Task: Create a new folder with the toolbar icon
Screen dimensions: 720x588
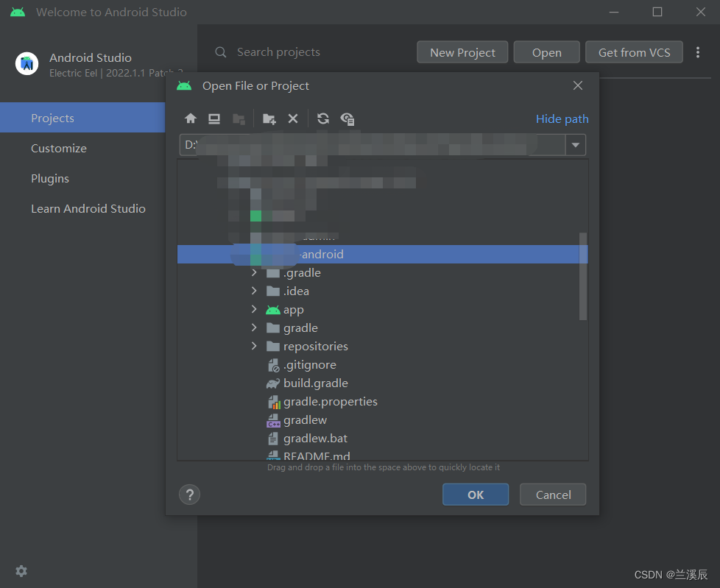Action: 269,119
